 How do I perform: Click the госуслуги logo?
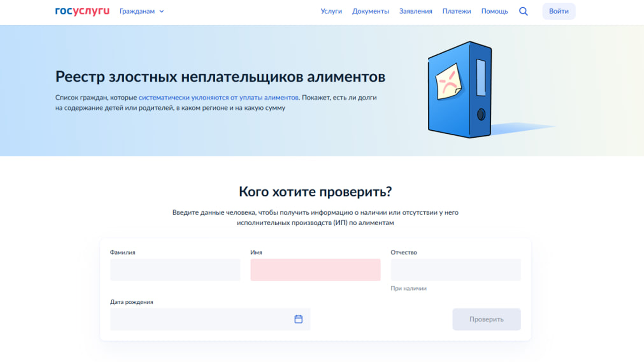[x=82, y=11]
